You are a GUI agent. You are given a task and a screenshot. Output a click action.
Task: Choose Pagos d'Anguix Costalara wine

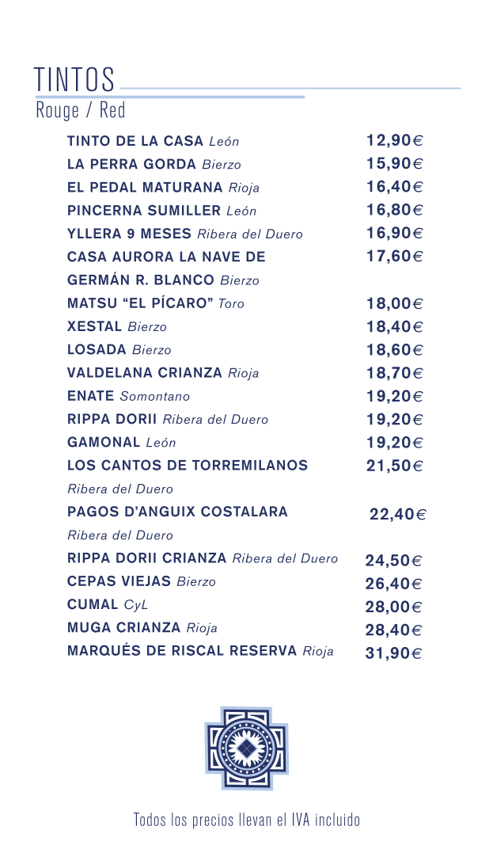click(177, 512)
